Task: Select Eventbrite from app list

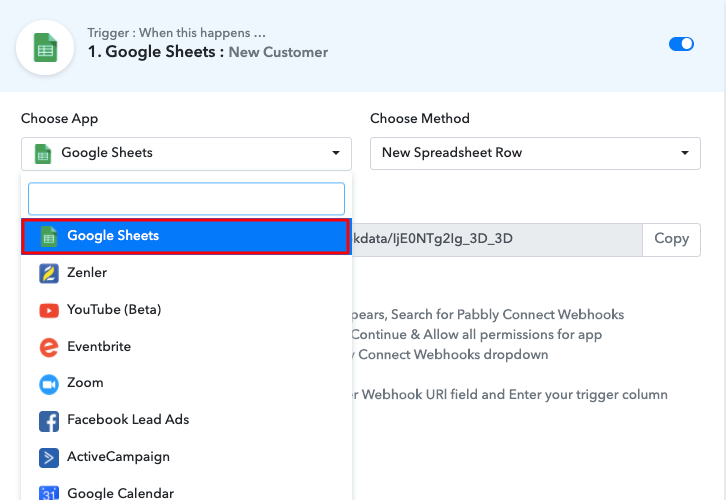Action: pos(186,347)
